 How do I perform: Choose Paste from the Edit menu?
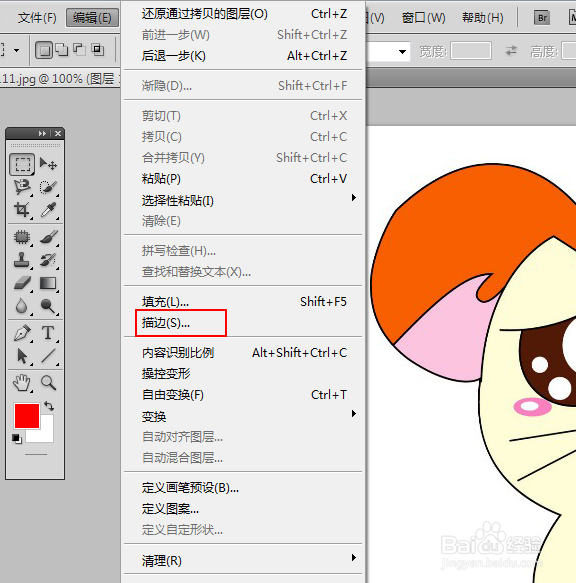[x=243, y=179]
